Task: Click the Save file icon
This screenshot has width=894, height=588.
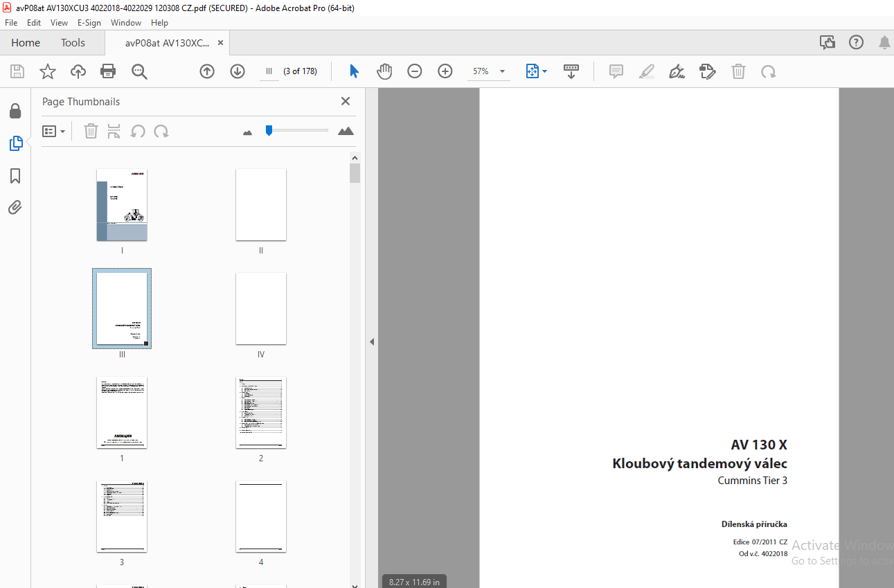Action: click(x=17, y=71)
